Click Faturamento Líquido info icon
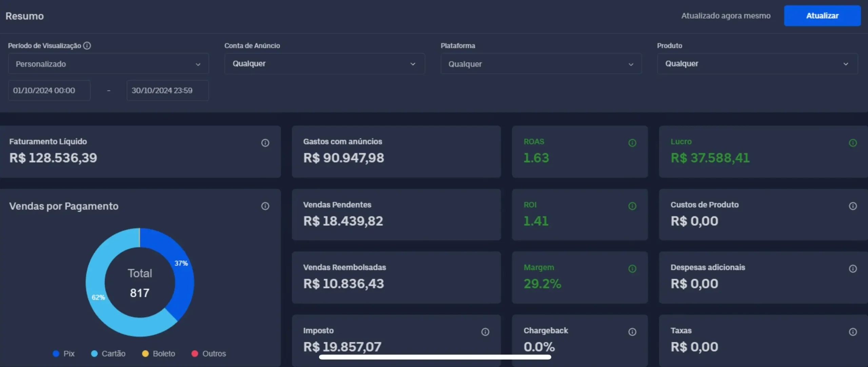868x367 pixels. tap(265, 143)
